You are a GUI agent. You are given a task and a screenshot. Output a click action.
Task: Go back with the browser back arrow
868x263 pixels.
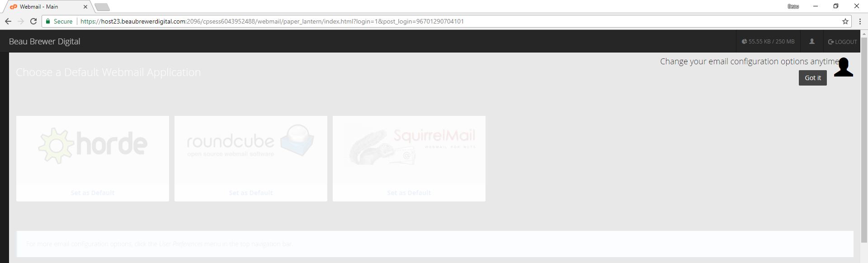coord(8,21)
